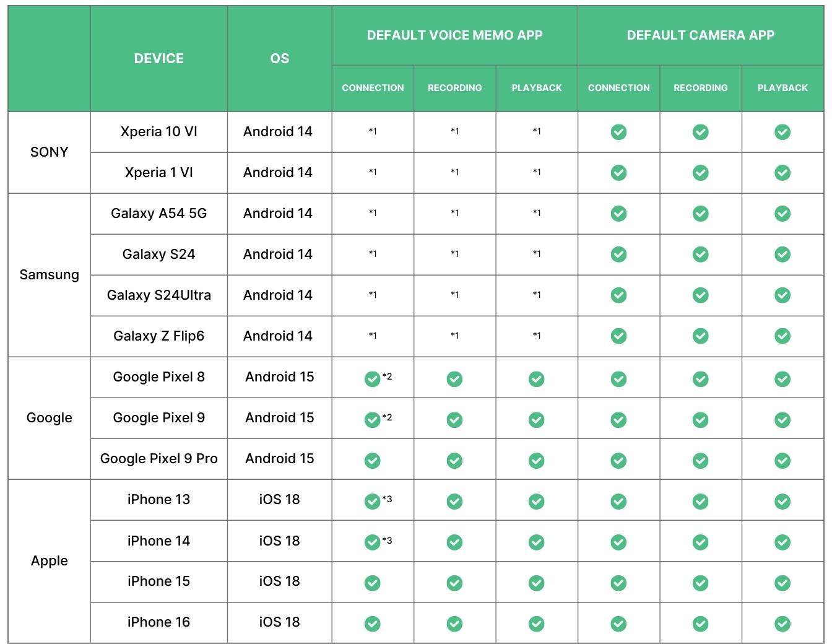Click Galaxy Z Flip6 camera playback checkmark
This screenshot has height=644, width=832.
(782, 336)
